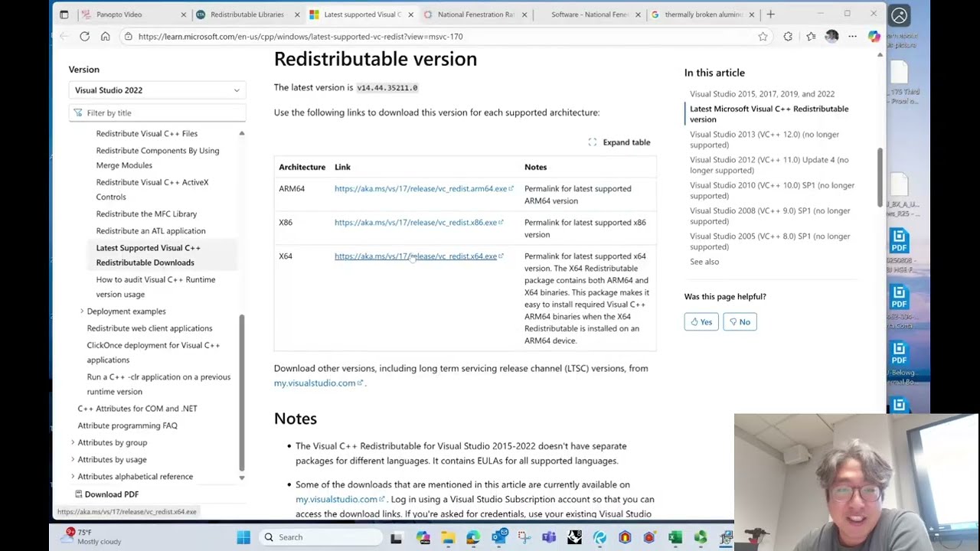Open the browser profile avatar
This screenshot has height=551, width=980.
832,37
